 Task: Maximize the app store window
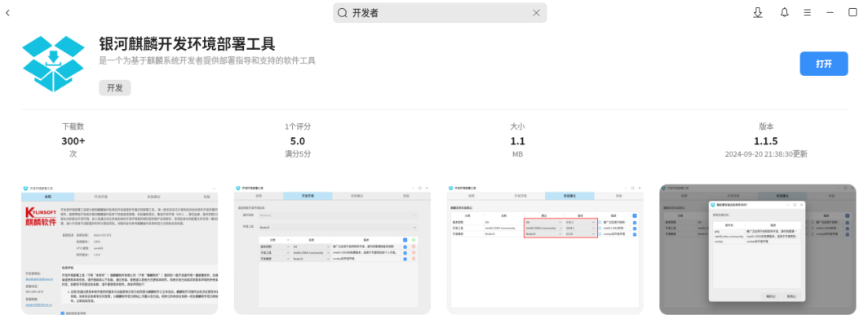(x=852, y=13)
